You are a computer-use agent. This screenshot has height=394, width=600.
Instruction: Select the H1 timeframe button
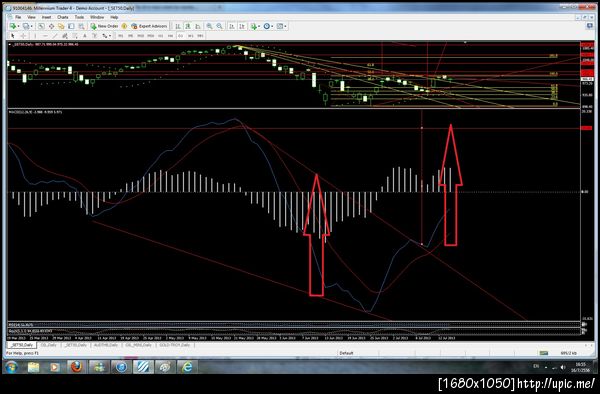click(161, 36)
